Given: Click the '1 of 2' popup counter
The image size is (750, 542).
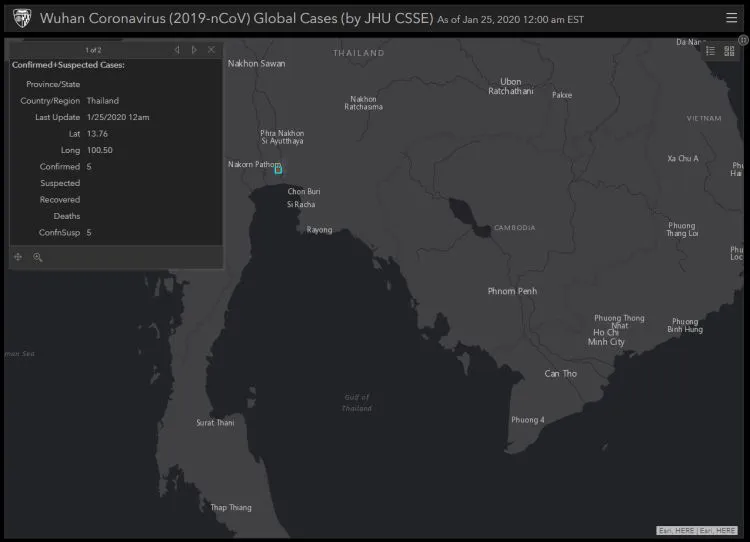Looking at the screenshot, I should (x=93, y=50).
